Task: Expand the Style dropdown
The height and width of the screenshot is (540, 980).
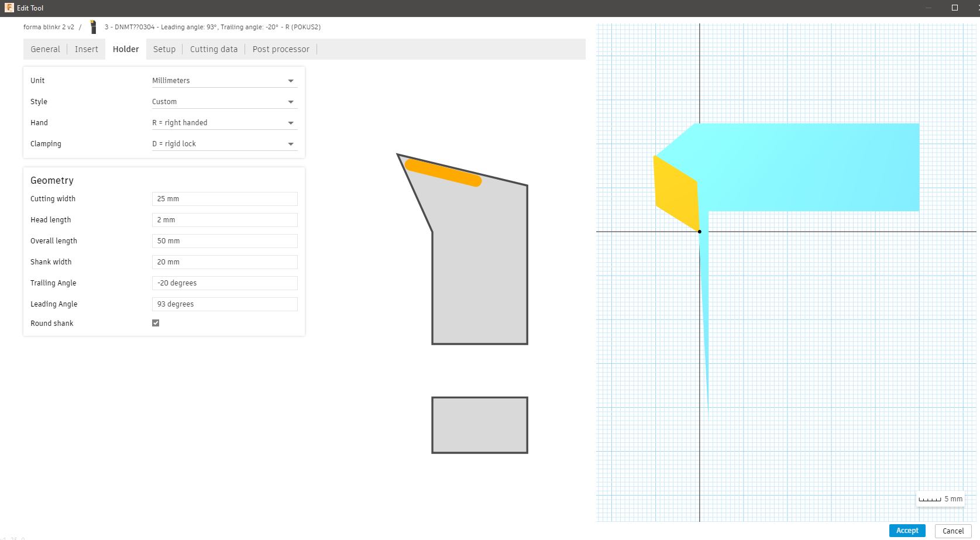Action: pyautogui.click(x=224, y=102)
